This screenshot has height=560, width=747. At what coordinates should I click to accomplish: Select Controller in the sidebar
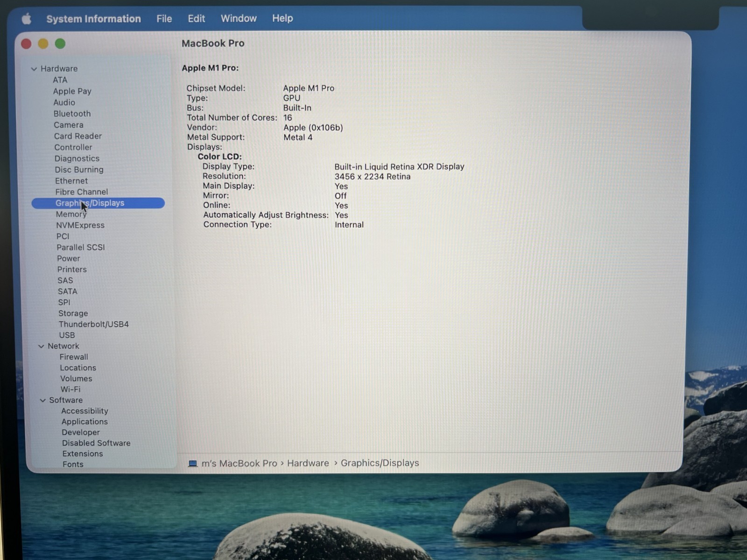coord(73,147)
